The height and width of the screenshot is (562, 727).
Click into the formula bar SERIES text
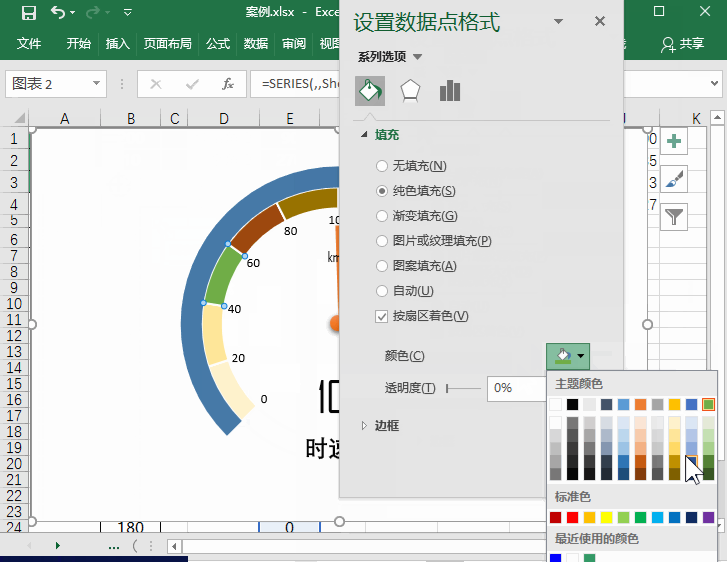click(x=300, y=83)
